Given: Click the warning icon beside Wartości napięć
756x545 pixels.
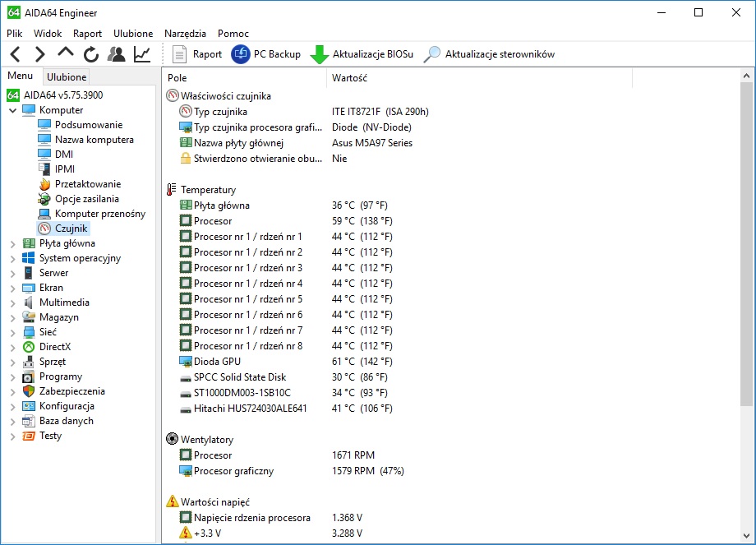Looking at the screenshot, I should 172,501.
